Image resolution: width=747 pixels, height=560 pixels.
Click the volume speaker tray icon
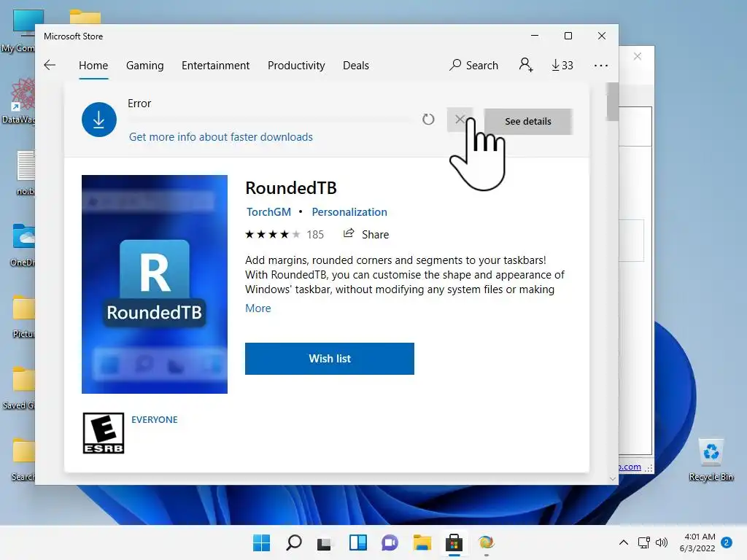[661, 542]
